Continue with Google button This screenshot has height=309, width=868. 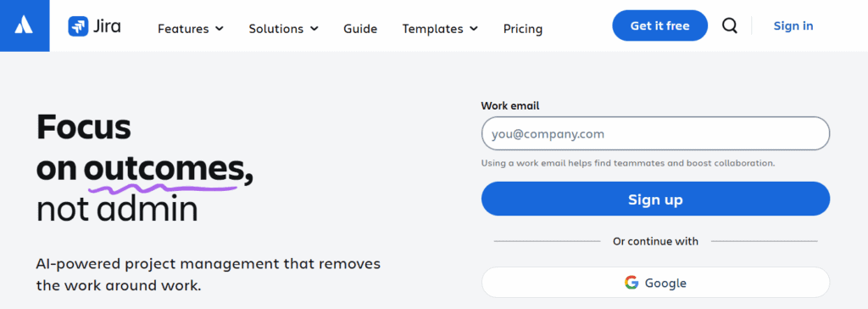click(x=655, y=283)
